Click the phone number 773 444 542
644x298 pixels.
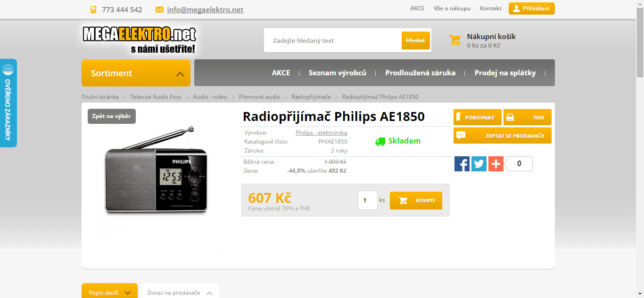pos(122,9)
